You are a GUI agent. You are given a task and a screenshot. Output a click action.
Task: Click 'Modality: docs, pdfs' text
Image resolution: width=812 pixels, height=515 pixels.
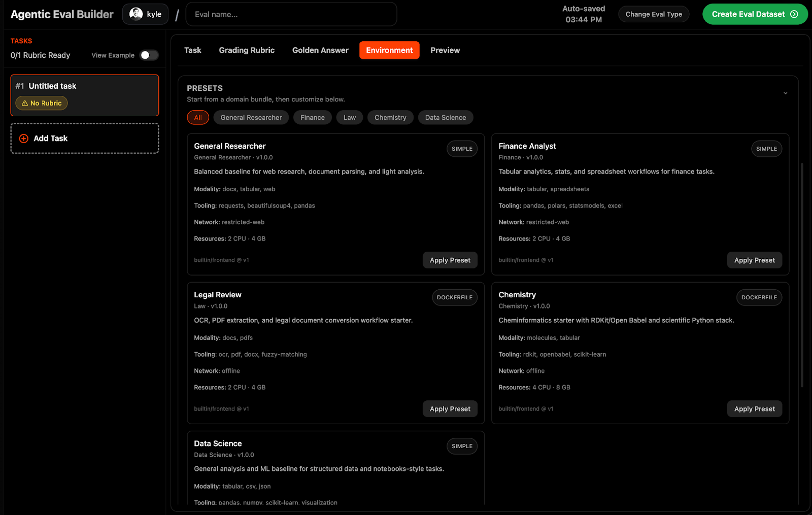click(x=223, y=338)
